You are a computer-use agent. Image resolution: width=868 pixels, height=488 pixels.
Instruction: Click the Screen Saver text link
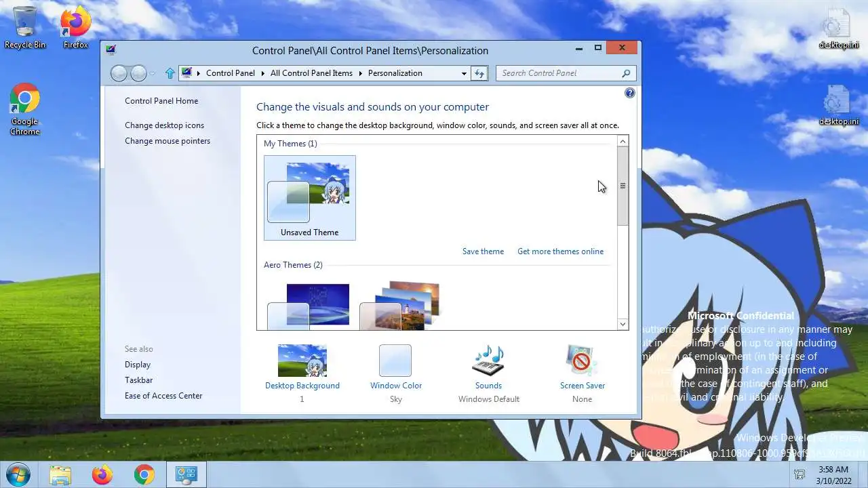tap(583, 386)
